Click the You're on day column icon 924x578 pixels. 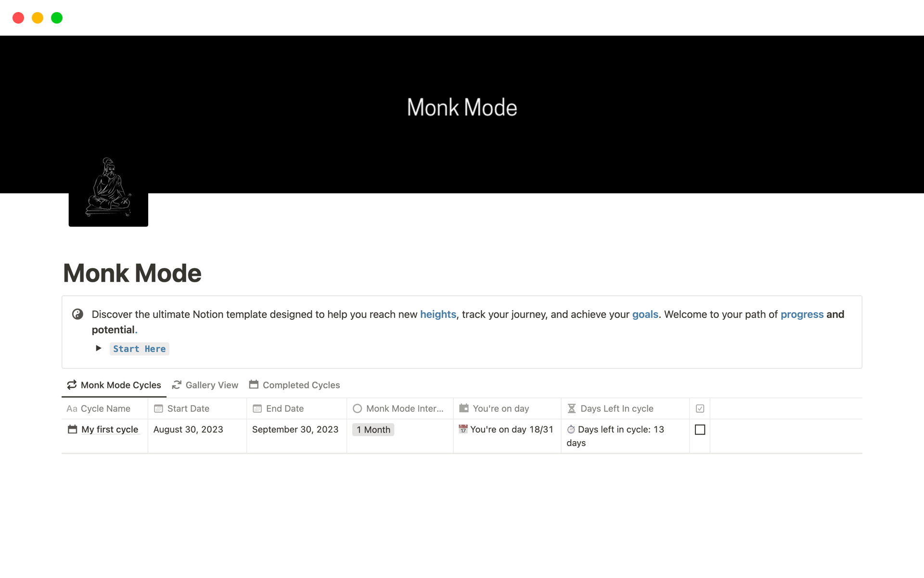point(463,408)
